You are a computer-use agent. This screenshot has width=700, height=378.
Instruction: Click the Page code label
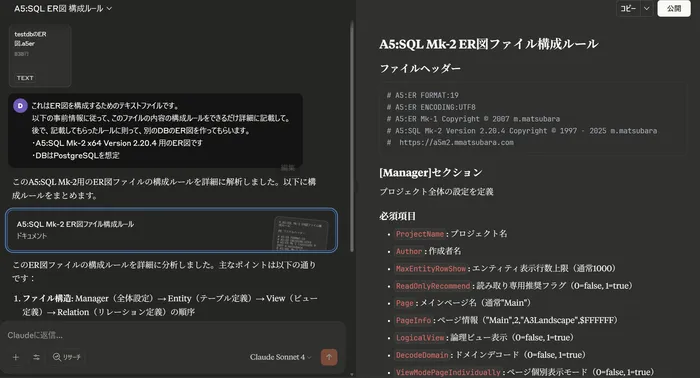coord(404,303)
